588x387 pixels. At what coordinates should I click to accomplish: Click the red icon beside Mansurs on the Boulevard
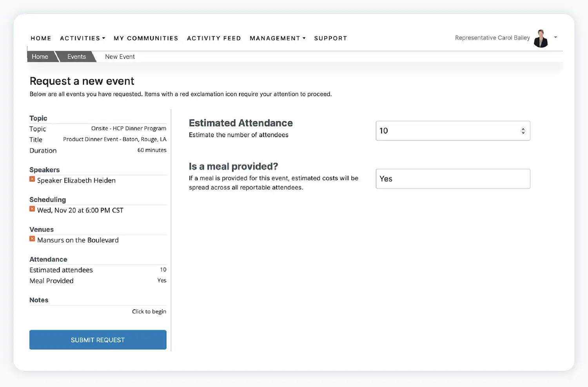point(32,239)
